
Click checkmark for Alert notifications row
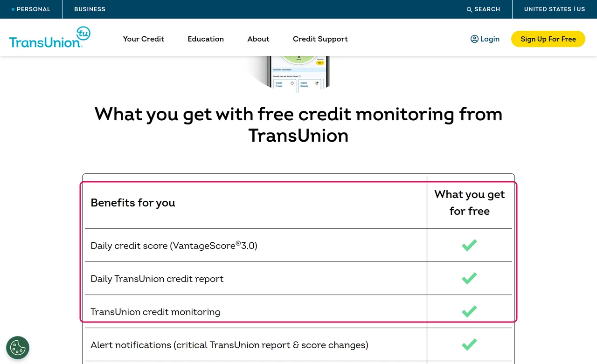pyautogui.click(x=469, y=344)
